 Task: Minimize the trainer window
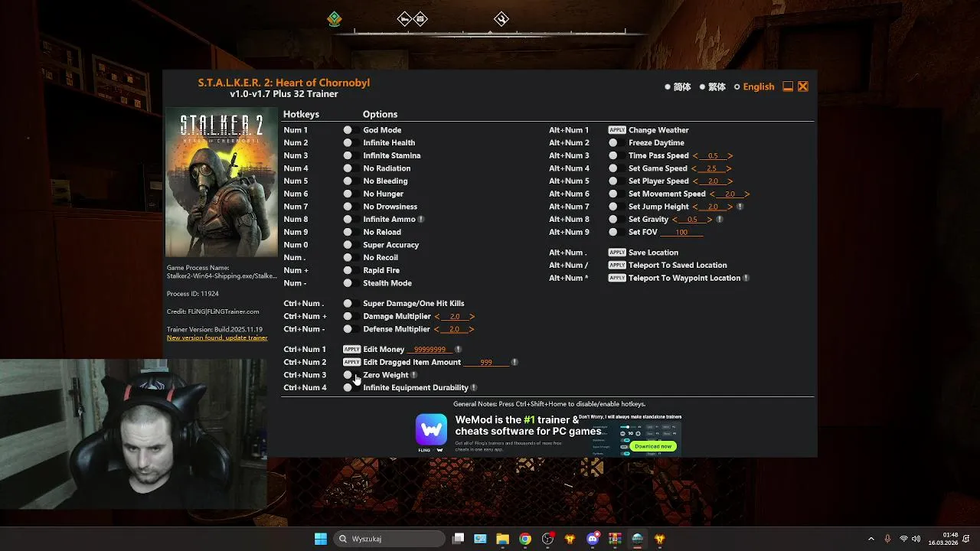[788, 87]
